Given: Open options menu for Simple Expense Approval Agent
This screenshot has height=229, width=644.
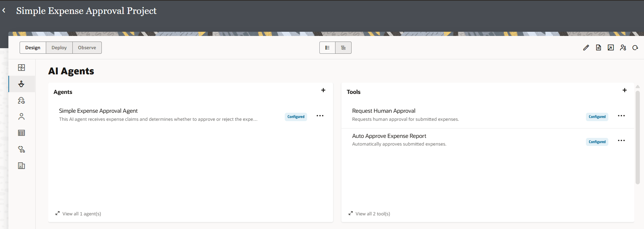Looking at the screenshot, I should (x=320, y=116).
